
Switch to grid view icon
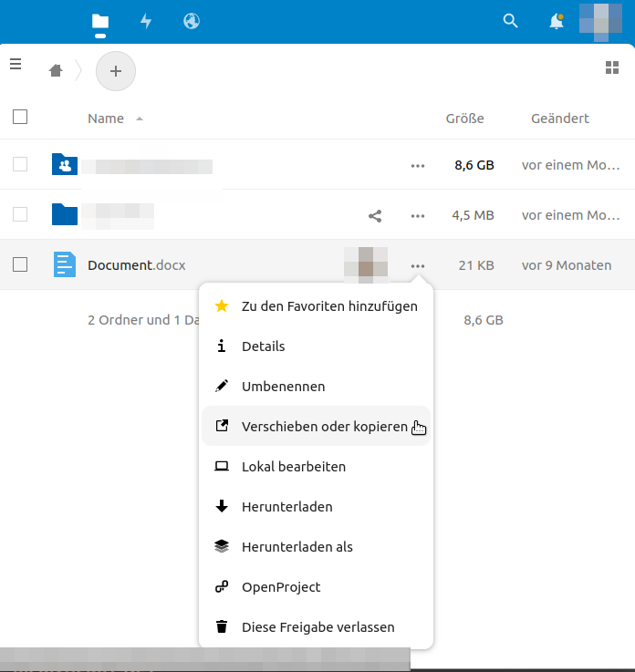[x=612, y=67]
